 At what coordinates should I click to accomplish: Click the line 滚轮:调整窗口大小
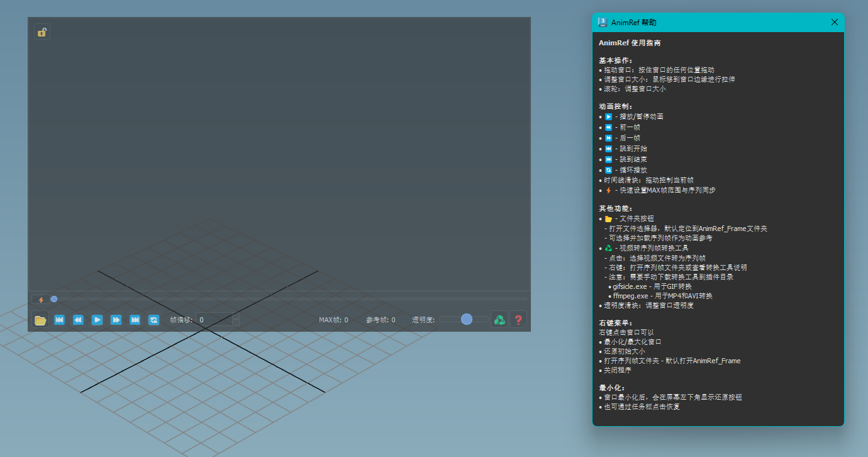(x=632, y=89)
